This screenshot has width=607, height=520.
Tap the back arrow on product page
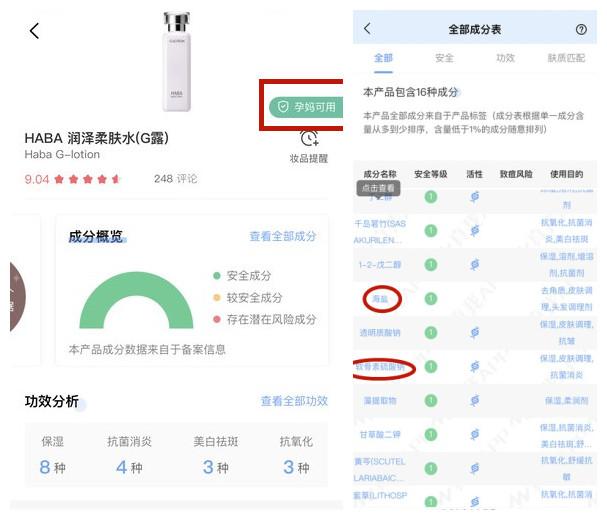(x=34, y=31)
